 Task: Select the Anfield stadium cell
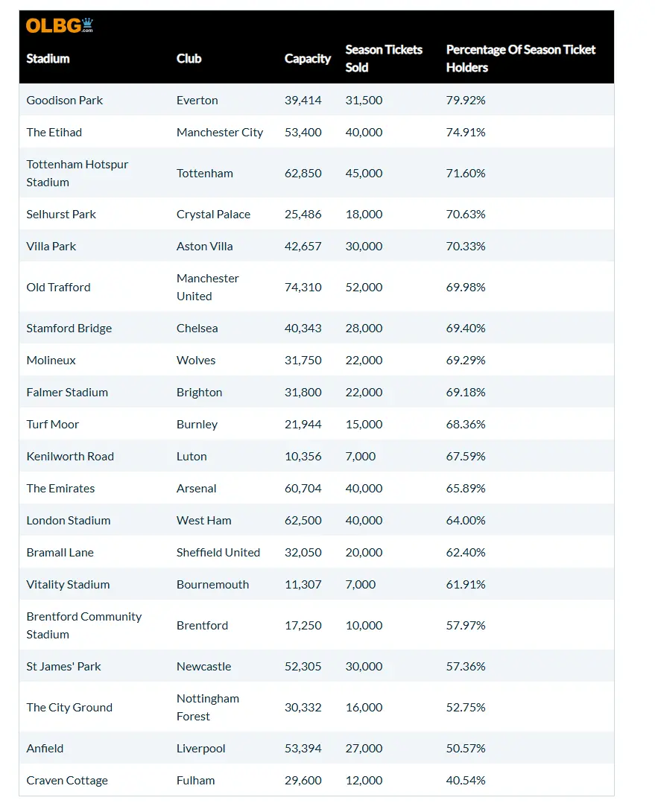pos(45,749)
